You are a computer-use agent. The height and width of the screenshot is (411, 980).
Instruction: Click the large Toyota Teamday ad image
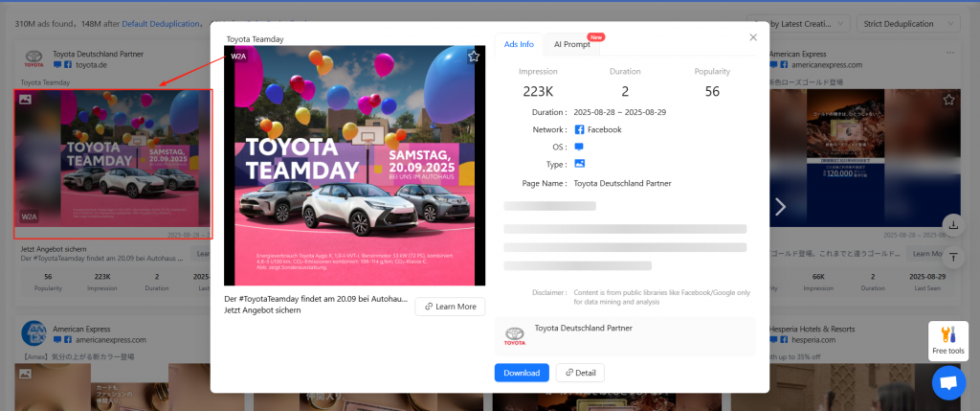point(354,165)
